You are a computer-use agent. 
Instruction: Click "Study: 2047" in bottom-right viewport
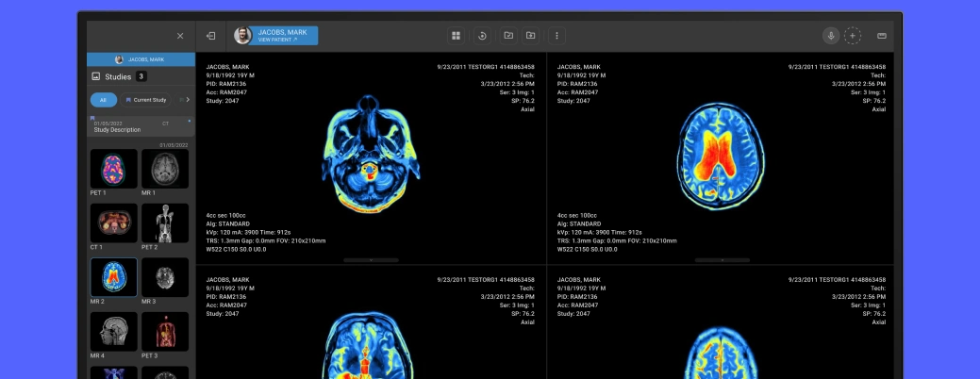click(x=573, y=313)
